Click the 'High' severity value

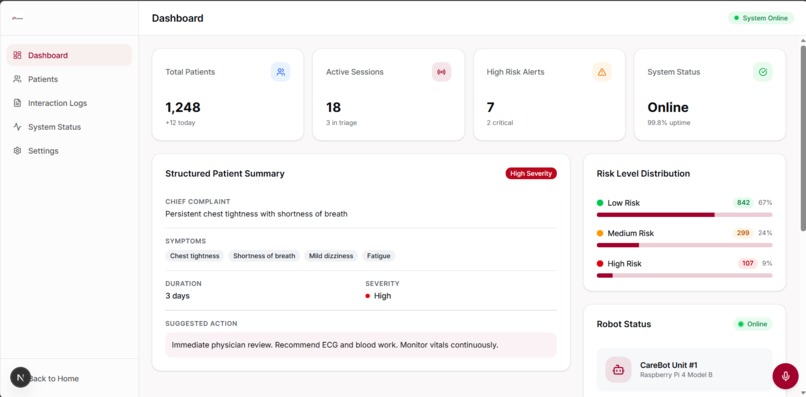coord(382,296)
